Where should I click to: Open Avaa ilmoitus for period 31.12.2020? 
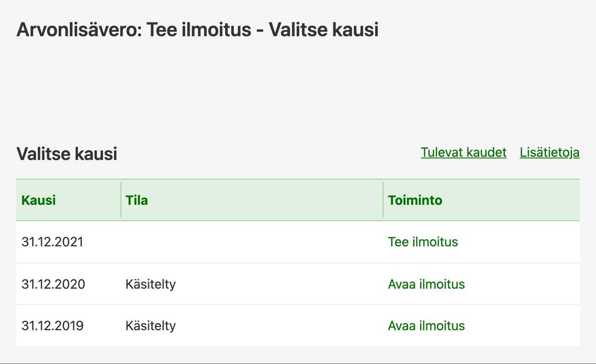click(426, 284)
